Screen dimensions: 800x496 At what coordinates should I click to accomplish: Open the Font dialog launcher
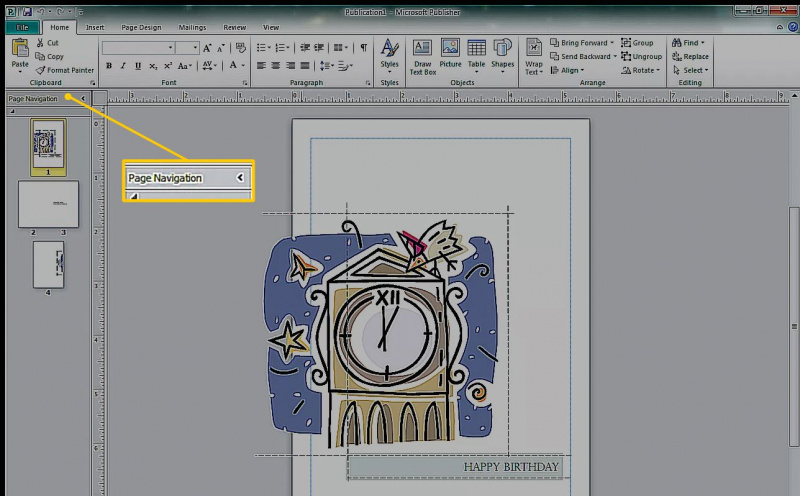tap(245, 83)
